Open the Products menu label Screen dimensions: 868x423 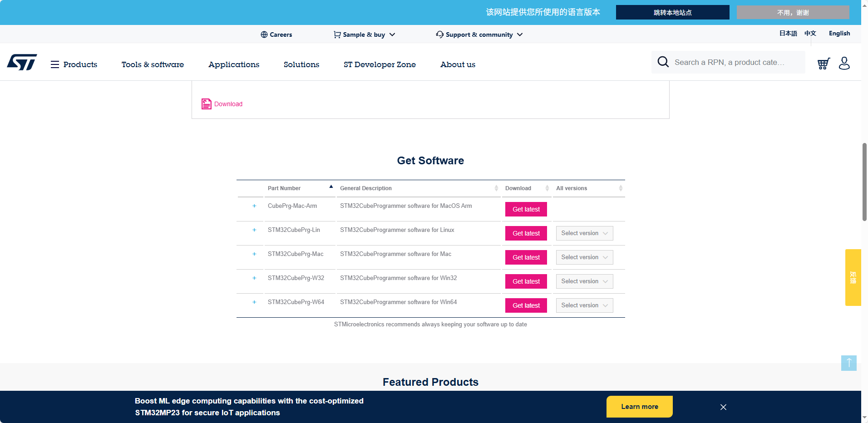click(x=80, y=64)
